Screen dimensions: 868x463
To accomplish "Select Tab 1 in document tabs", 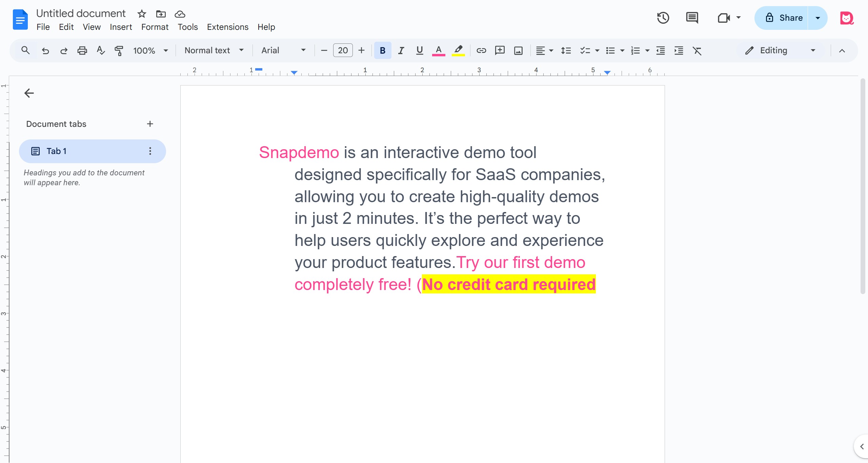I will point(92,151).
